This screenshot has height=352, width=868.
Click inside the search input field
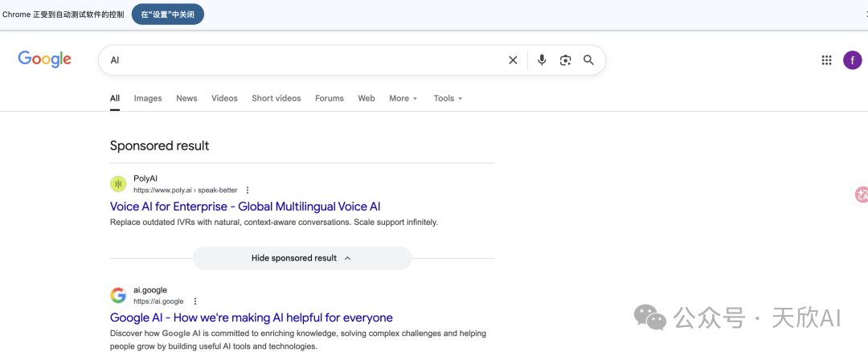pyautogui.click(x=305, y=60)
